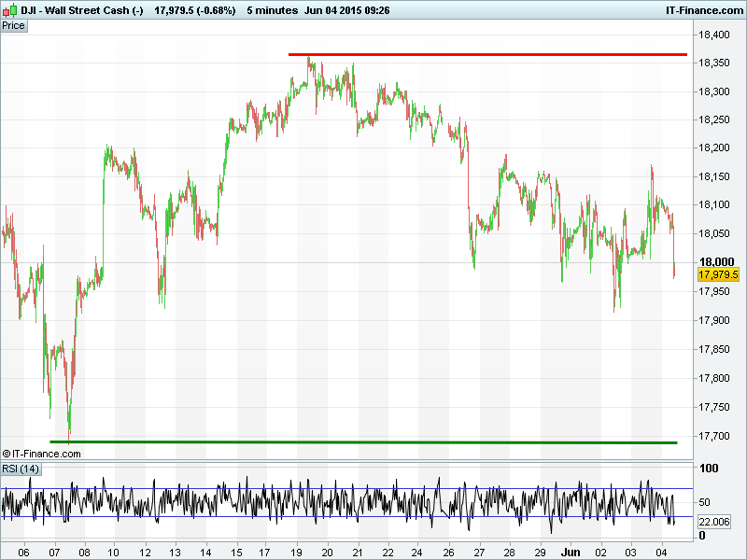The height and width of the screenshot is (560, 747).
Task: Click the 100 level on RSI scale
Action: [x=709, y=469]
